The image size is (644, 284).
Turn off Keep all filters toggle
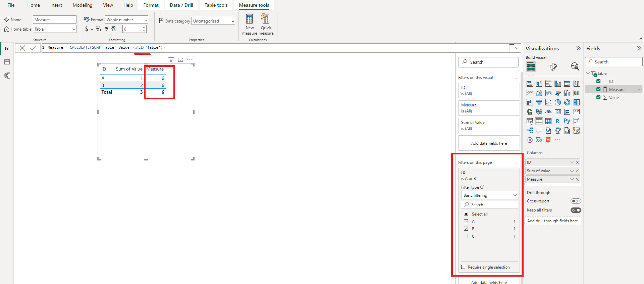pos(576,210)
